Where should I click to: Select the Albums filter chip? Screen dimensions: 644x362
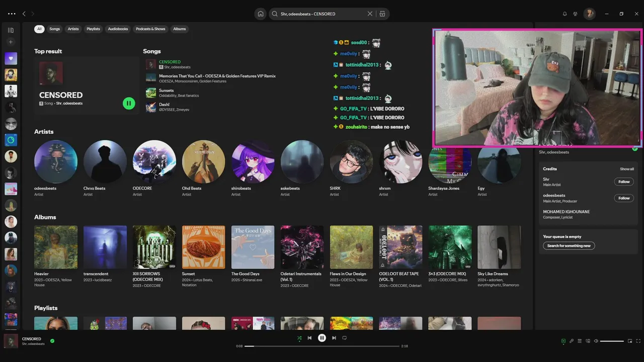coord(180,29)
